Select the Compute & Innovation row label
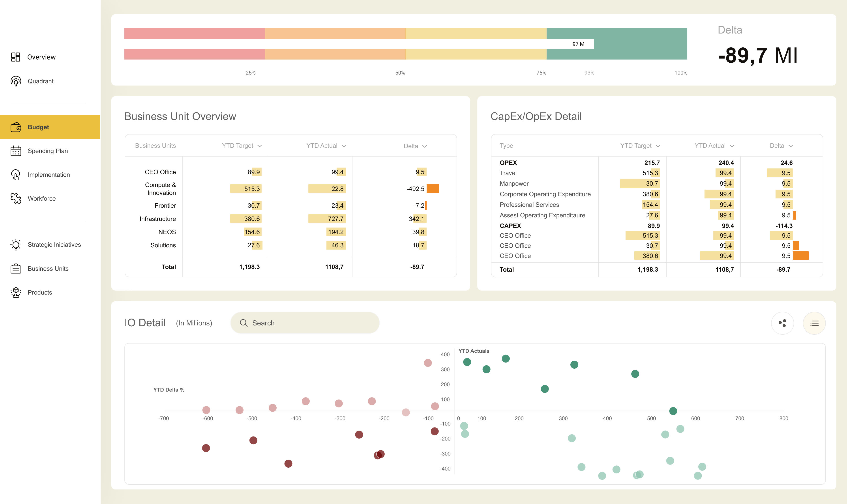This screenshot has width=847, height=504. pos(160,189)
